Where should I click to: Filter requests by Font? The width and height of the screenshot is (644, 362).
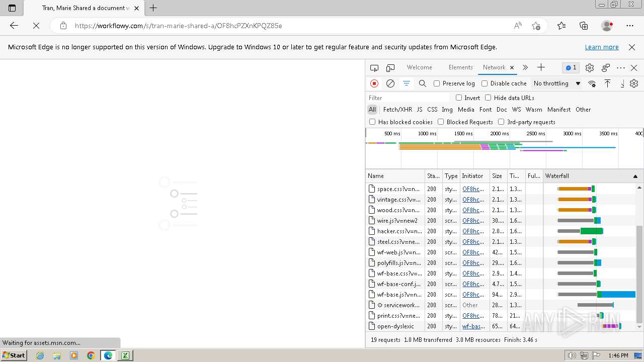pos(486,110)
